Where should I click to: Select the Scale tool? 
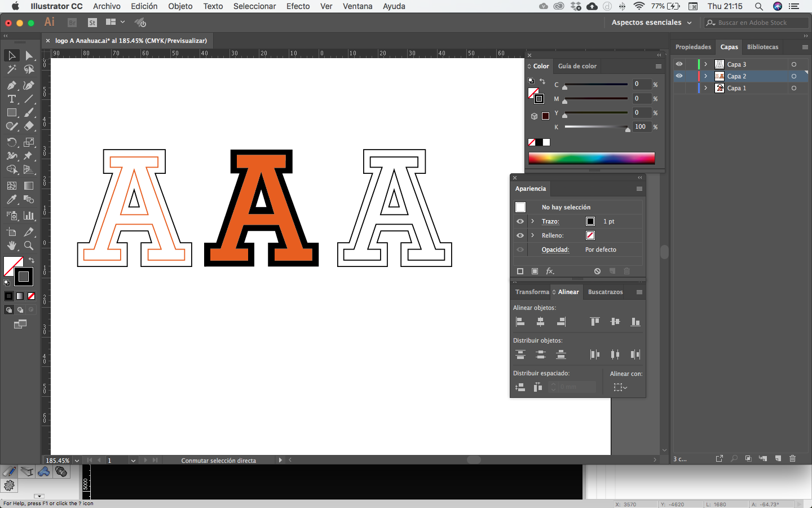click(x=29, y=142)
